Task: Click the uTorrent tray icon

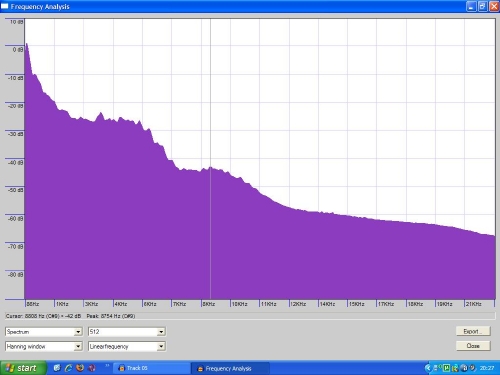Action: pos(446,368)
